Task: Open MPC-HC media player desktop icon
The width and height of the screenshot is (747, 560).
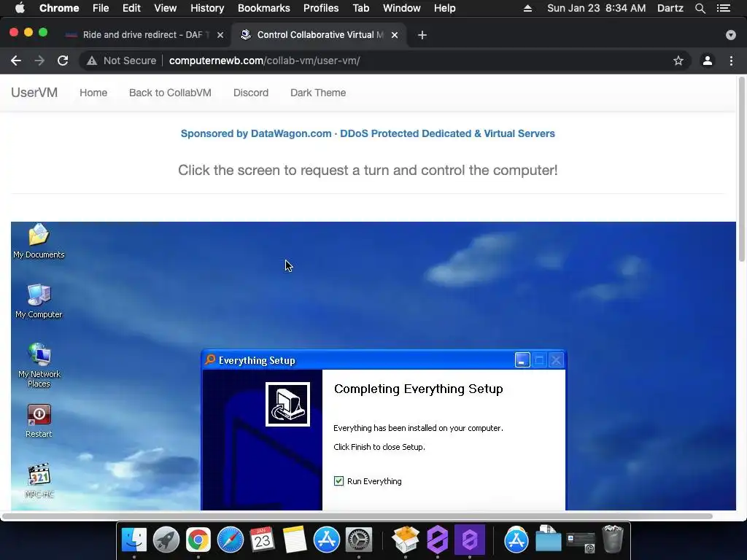Action: [x=39, y=481]
